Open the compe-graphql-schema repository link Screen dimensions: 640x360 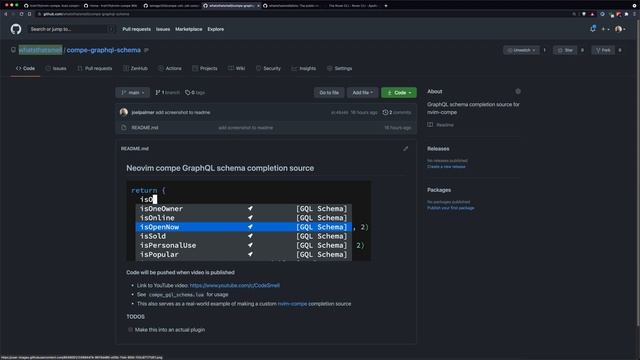point(104,50)
